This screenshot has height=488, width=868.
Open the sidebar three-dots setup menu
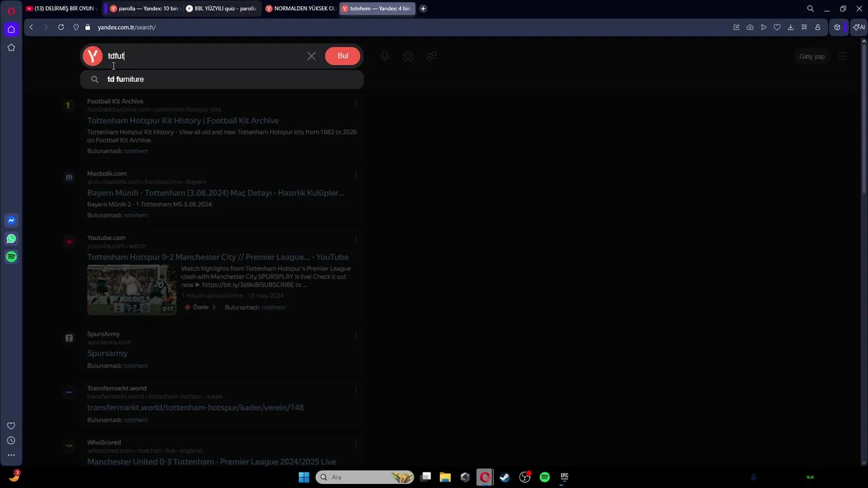point(11,455)
